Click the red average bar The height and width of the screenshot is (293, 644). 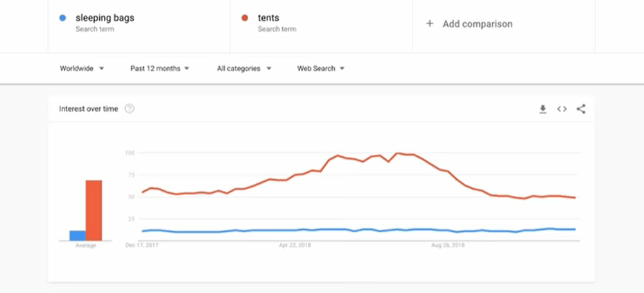(94, 210)
